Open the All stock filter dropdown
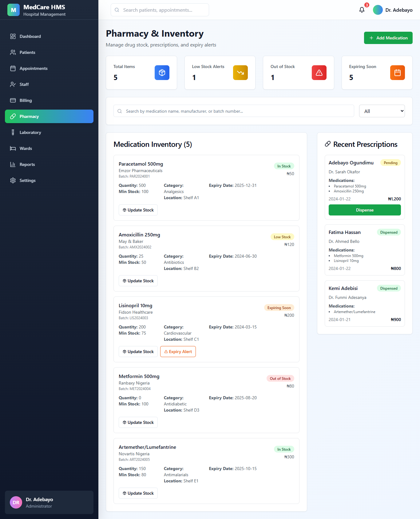 tap(382, 111)
